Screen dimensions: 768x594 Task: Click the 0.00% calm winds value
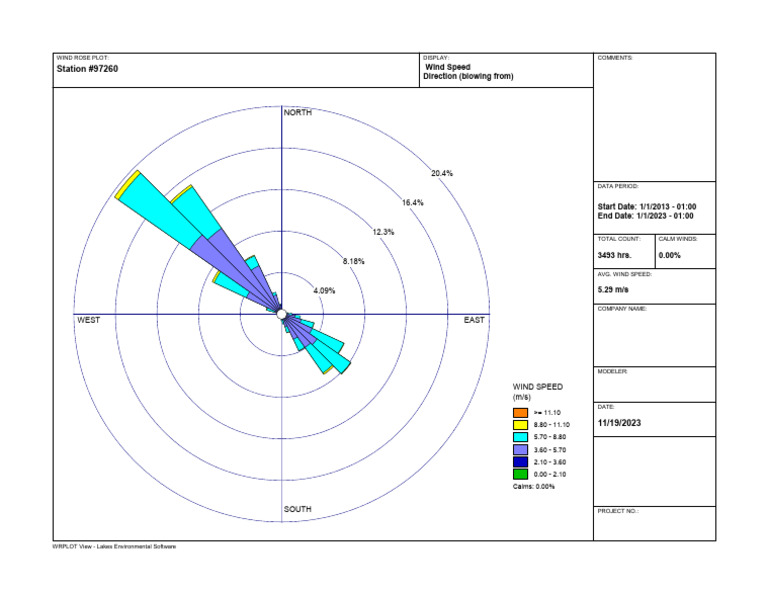point(670,255)
